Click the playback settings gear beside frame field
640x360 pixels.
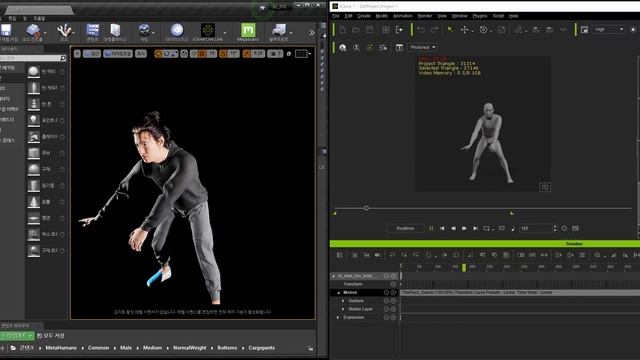tap(564, 229)
